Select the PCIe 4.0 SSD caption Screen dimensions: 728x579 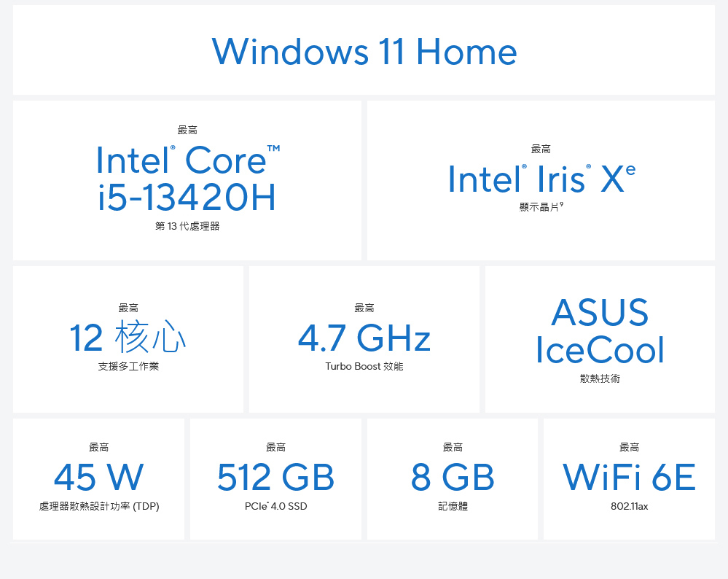275,506
